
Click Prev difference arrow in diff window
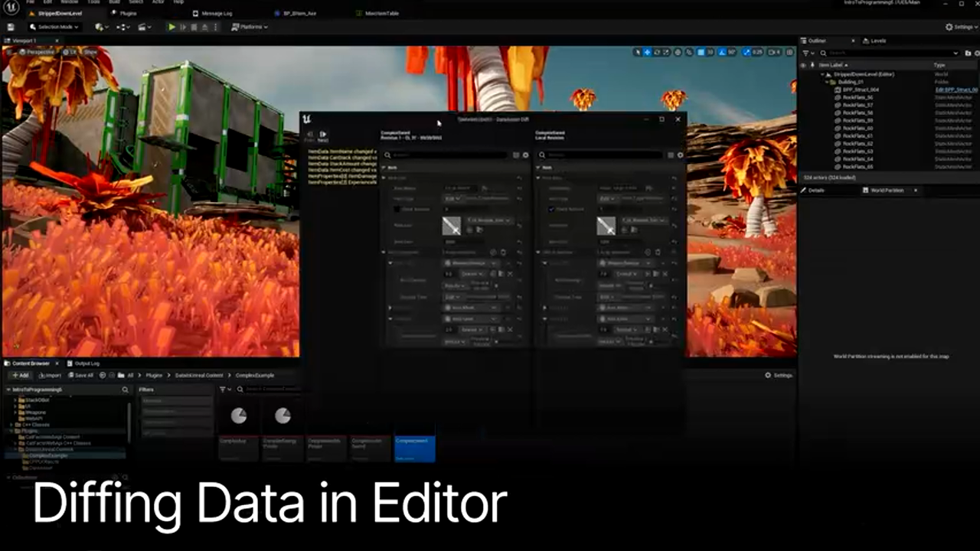click(x=309, y=135)
